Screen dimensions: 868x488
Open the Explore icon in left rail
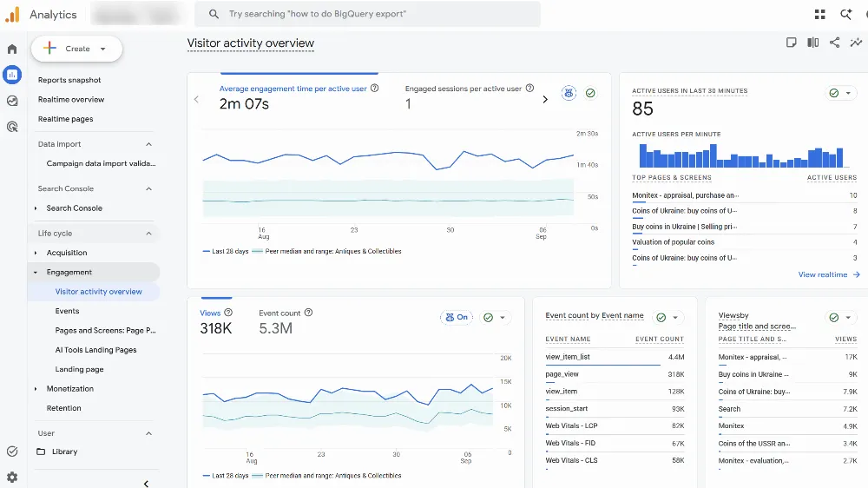click(12, 101)
